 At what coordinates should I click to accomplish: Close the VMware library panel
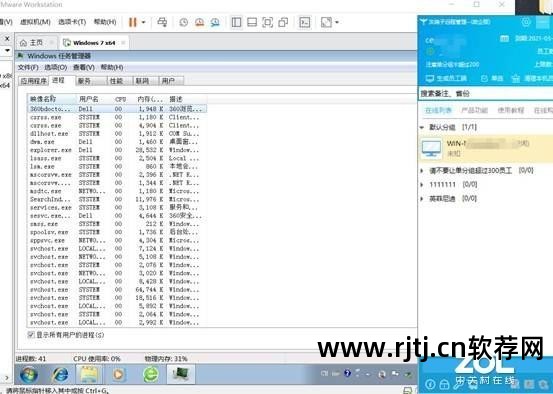(7, 38)
